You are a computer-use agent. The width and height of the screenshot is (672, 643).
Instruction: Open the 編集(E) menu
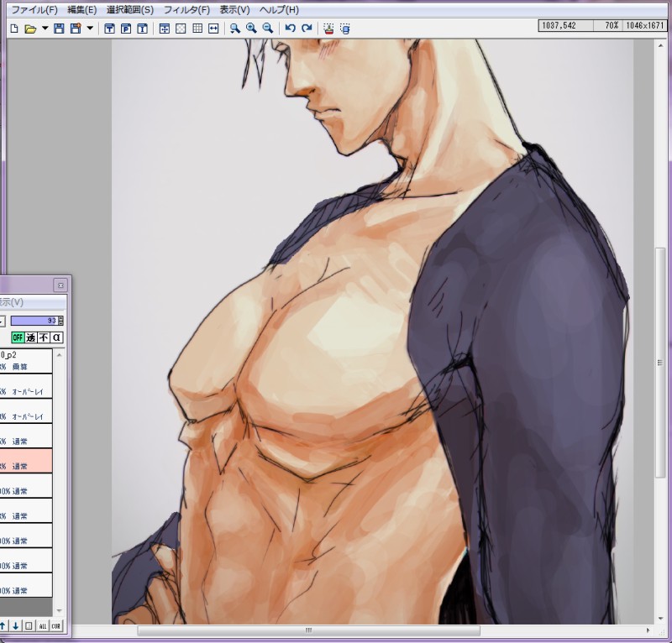pos(81,9)
